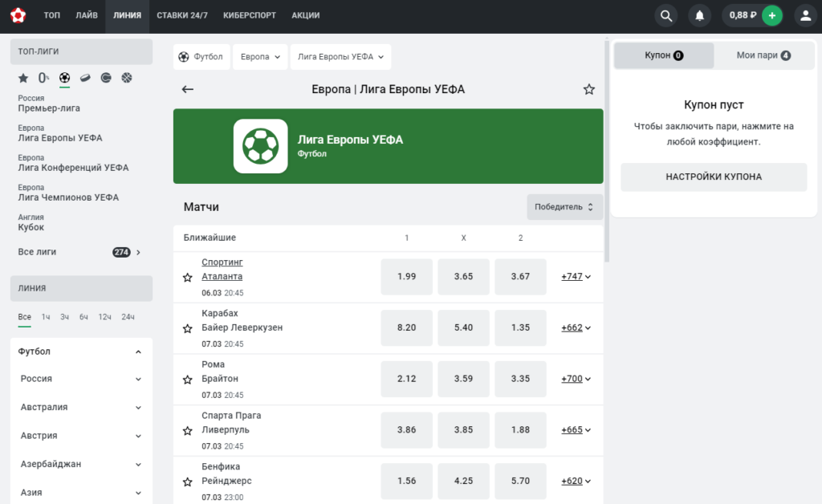Select the favorites star in top leagues filter
This screenshot has width=822, height=504.
(x=23, y=78)
